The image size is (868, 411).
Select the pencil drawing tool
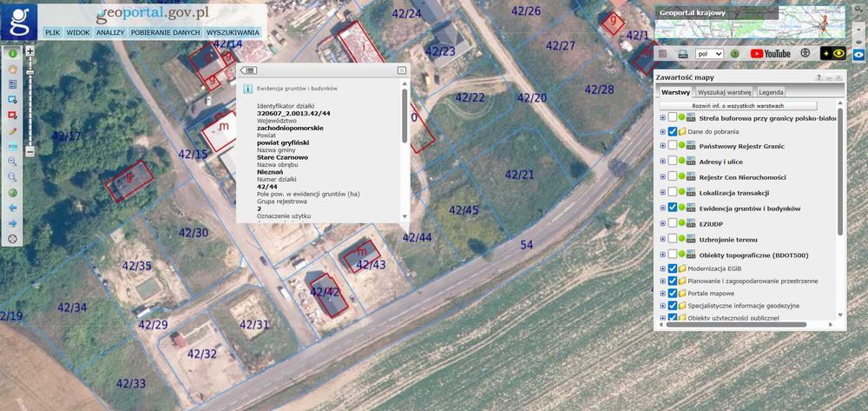12,131
